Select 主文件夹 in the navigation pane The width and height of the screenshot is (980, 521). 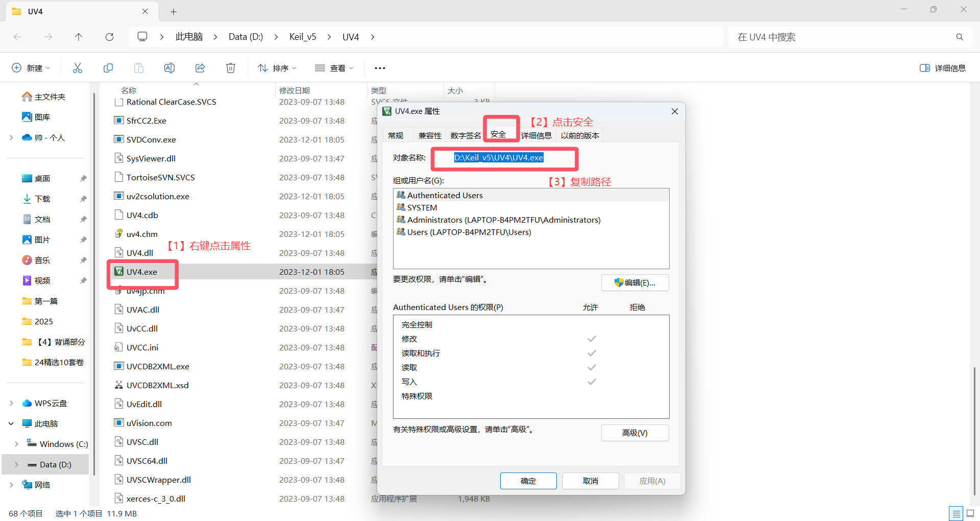coord(44,97)
